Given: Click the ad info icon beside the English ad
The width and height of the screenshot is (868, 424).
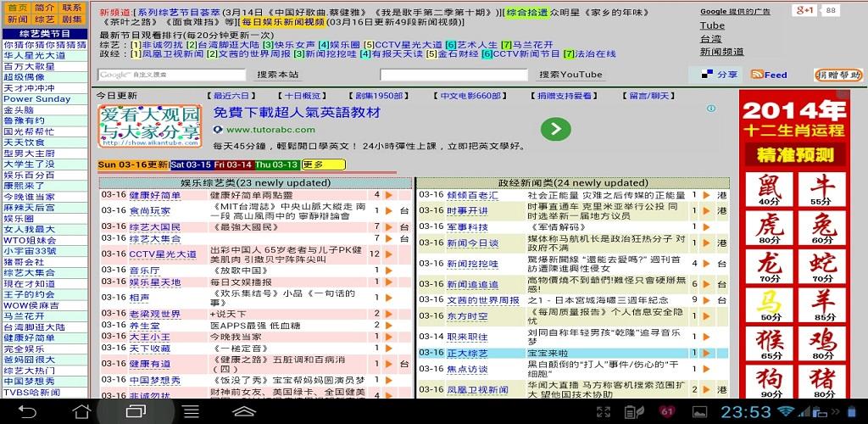Looking at the screenshot, I should pos(711,109).
